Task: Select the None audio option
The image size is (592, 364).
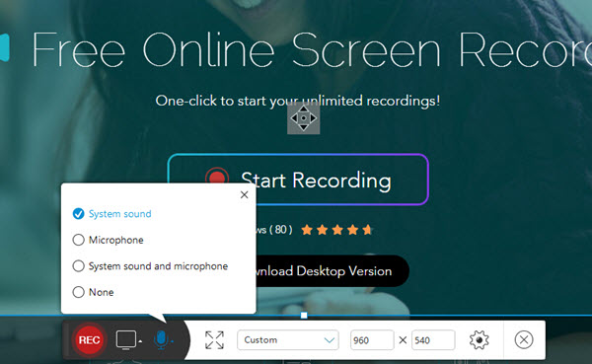Action: (94, 292)
